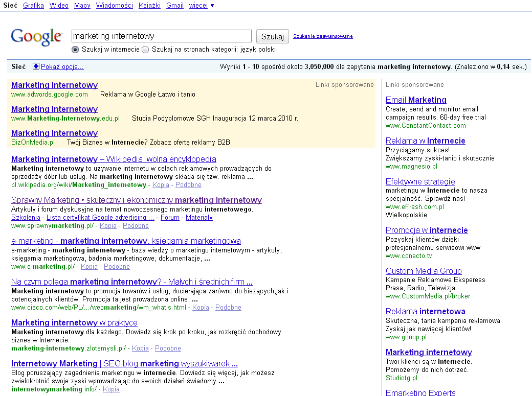Open Kopia for internetowymarketing.info result
532x396 pixels.
(111, 389)
